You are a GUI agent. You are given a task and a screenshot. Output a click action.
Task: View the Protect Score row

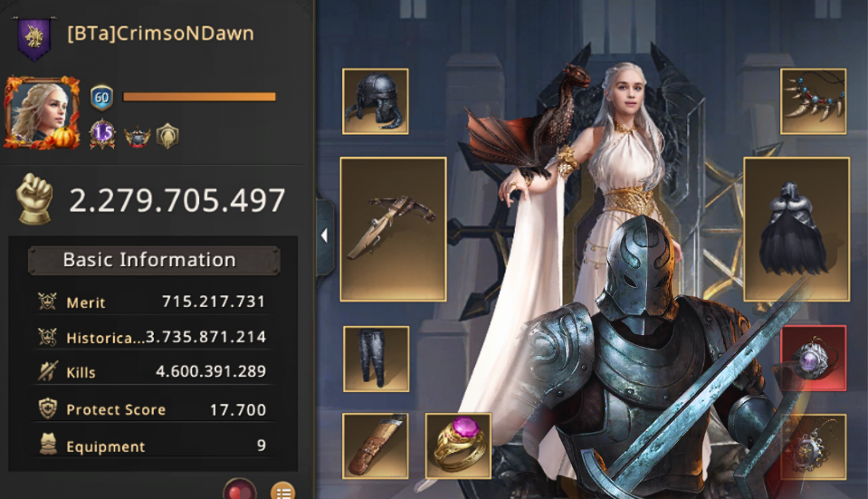[x=153, y=409]
